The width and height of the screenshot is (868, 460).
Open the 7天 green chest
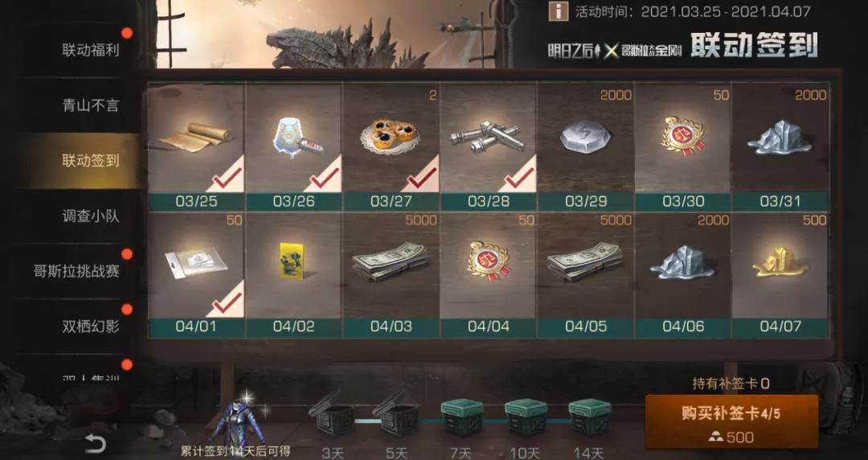461,417
